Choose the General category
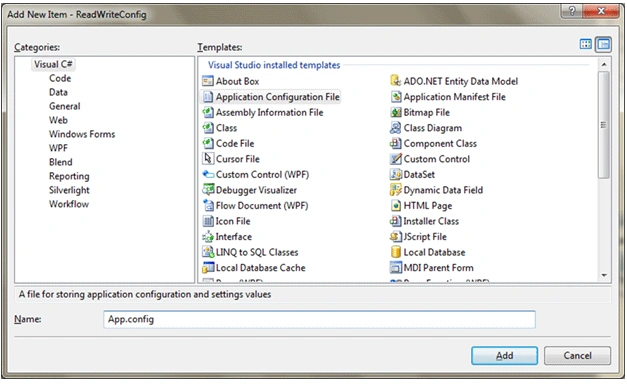The image size is (627, 384). [x=64, y=106]
